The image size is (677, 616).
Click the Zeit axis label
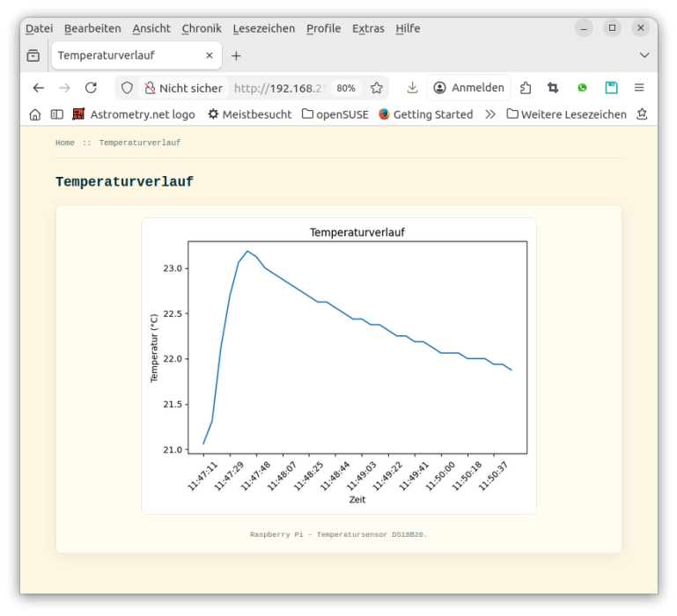357,500
